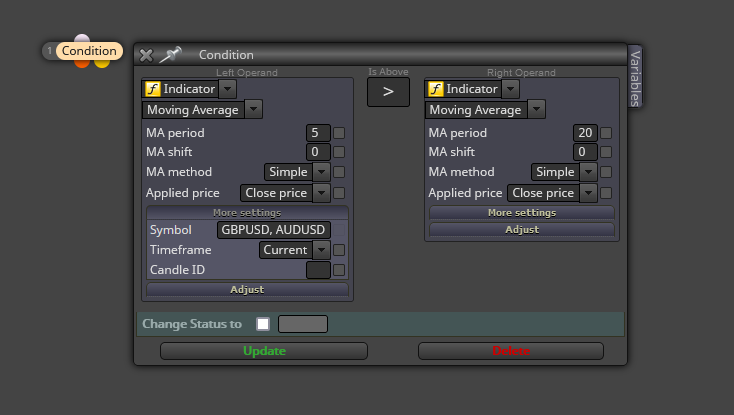Tick checkbox next to right MA period
Viewport: 734px width, 415px height.
606,133
